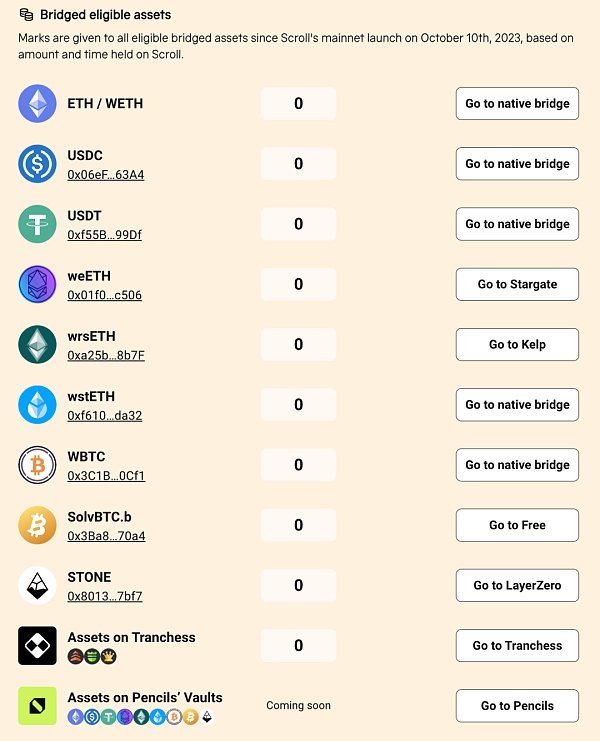Go to native bridge for ETH / WETH
The image size is (600, 741).
click(x=517, y=104)
